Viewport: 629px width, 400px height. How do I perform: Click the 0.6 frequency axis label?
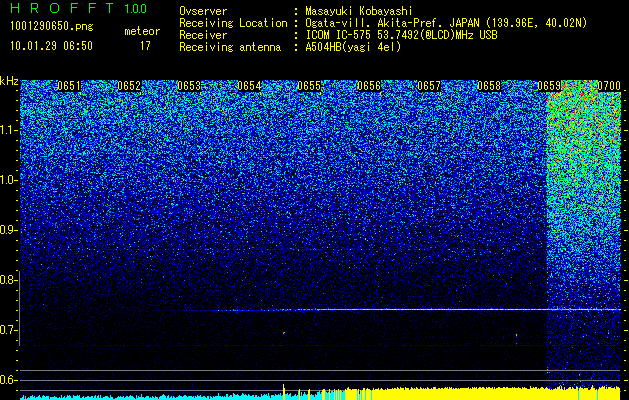pyautogui.click(x=8, y=380)
